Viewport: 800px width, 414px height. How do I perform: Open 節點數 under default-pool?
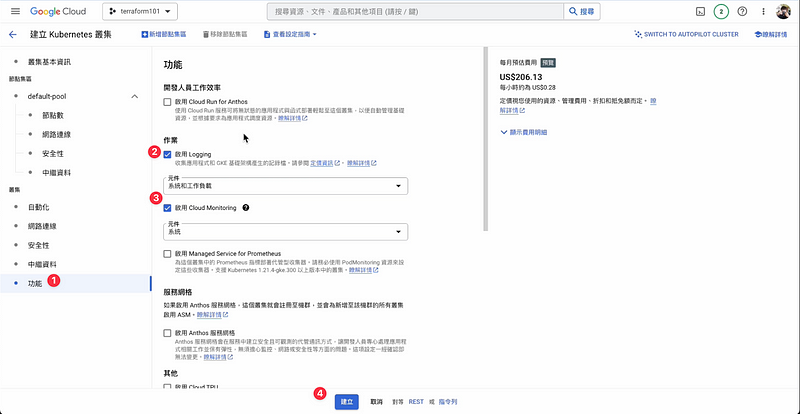tap(53, 115)
